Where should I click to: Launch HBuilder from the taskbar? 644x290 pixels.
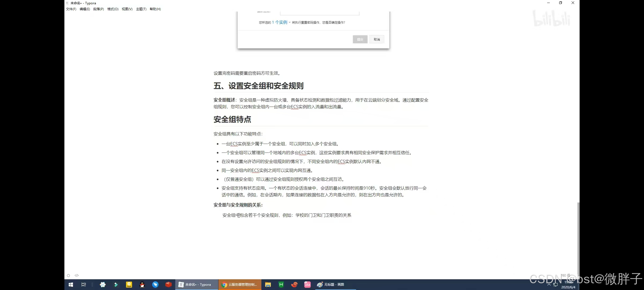tap(281, 284)
